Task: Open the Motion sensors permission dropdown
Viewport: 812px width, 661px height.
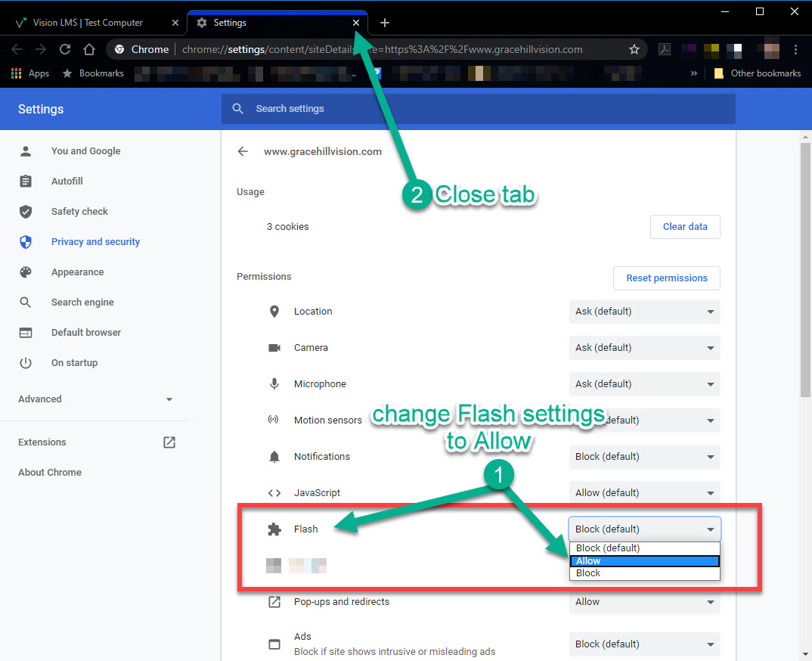Action: pyautogui.click(x=644, y=420)
